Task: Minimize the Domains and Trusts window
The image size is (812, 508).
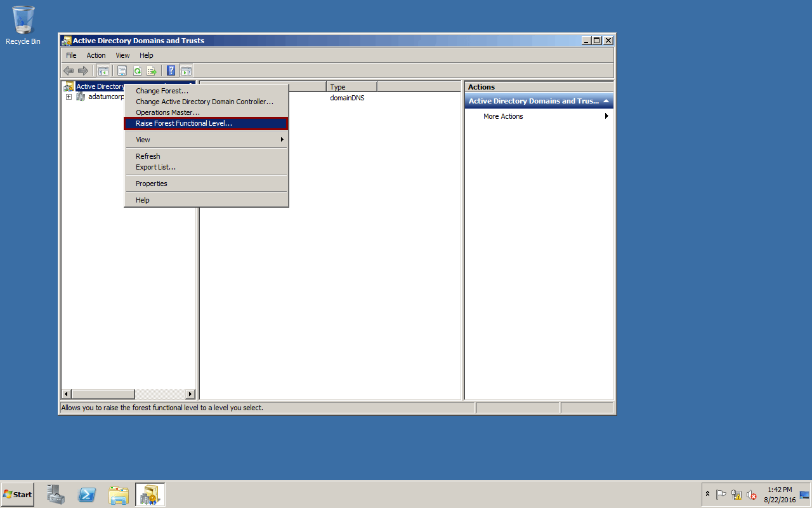Action: 586,41
